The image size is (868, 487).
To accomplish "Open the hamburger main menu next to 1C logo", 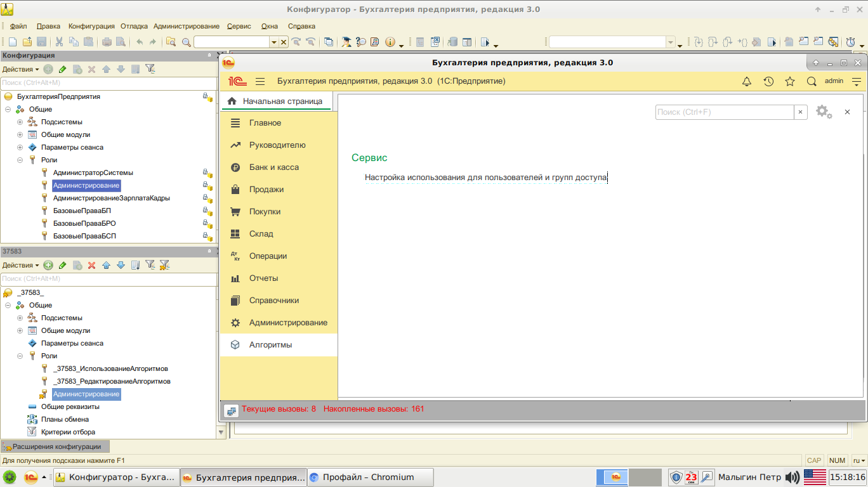I will tap(260, 81).
